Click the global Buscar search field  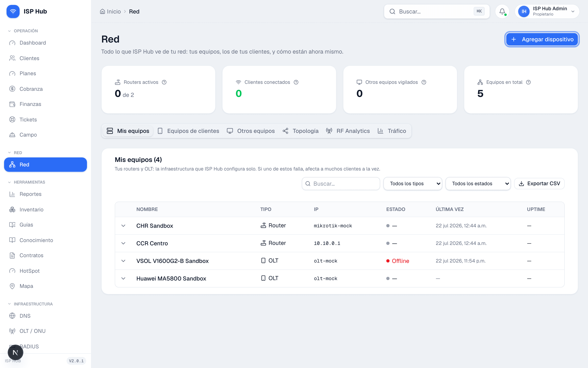(x=437, y=11)
